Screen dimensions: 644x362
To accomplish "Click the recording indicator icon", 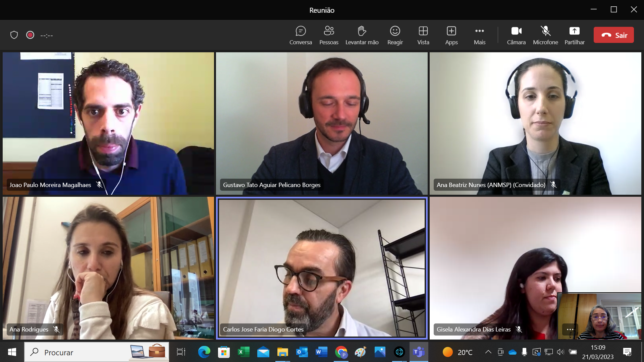I will point(30,35).
